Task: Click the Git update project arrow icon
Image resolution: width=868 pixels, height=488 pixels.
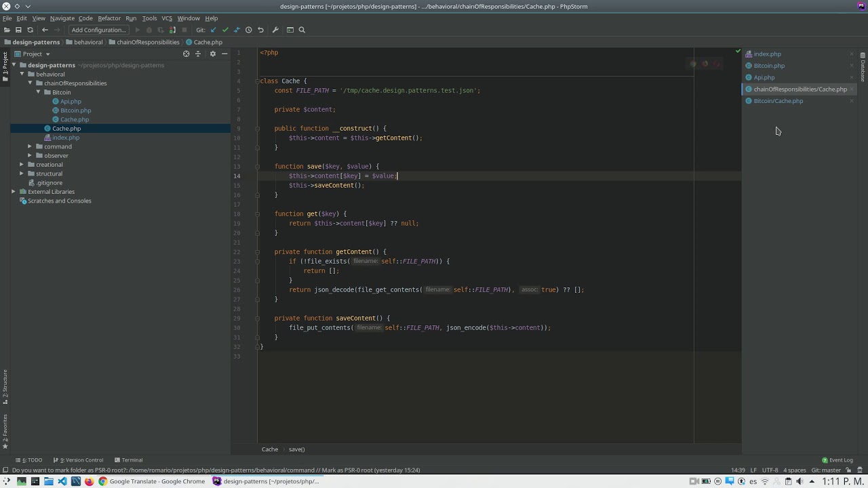Action: point(214,30)
